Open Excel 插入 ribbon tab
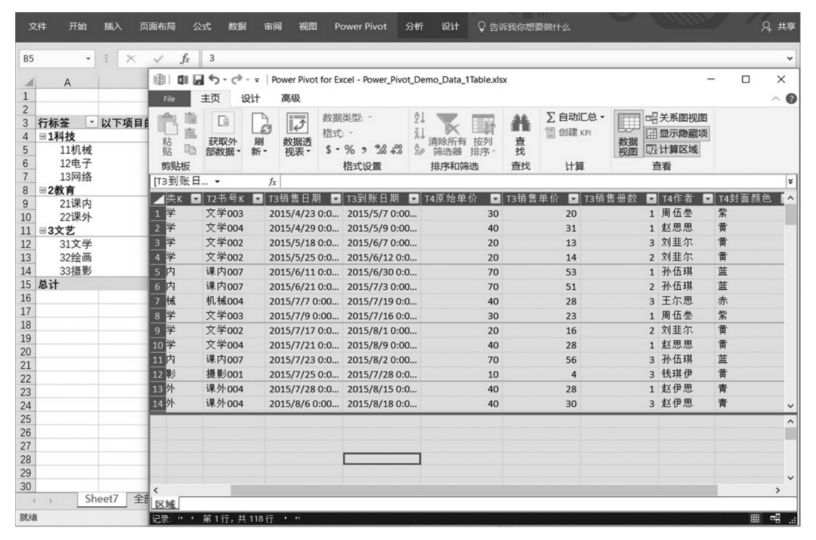 coord(113,27)
